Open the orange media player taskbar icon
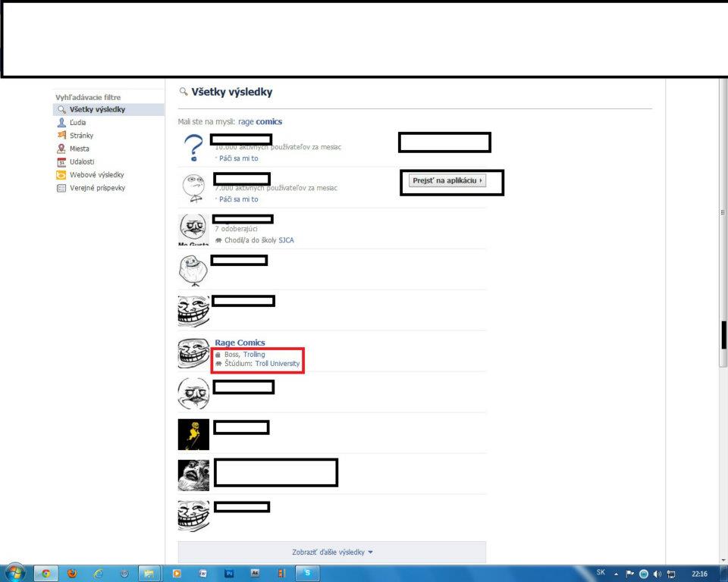This screenshot has height=582, width=728. [177, 574]
